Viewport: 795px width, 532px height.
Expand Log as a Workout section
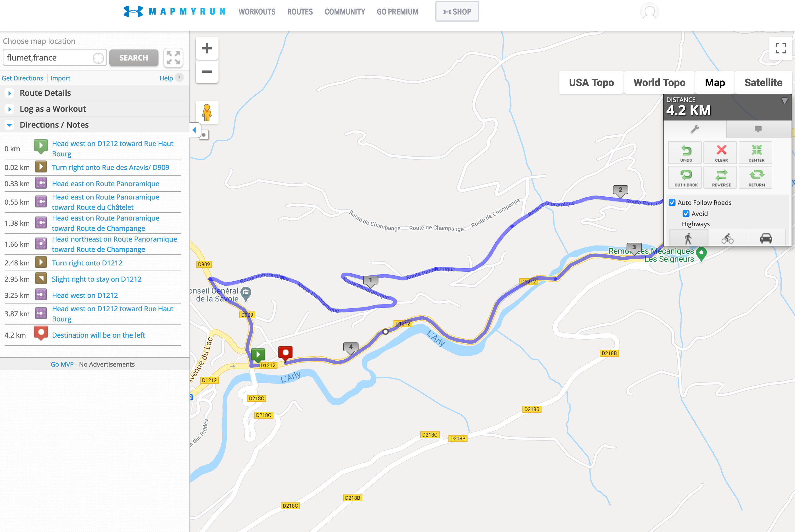pyautogui.click(x=53, y=109)
